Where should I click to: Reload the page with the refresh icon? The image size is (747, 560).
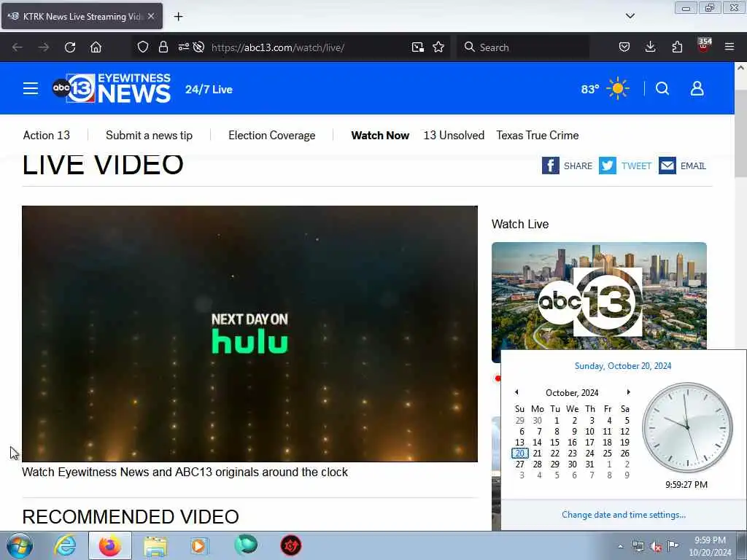click(x=70, y=47)
